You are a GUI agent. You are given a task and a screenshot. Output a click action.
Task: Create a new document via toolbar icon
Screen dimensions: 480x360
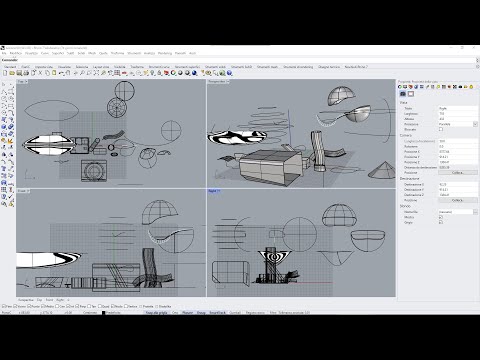click(x=5, y=73)
